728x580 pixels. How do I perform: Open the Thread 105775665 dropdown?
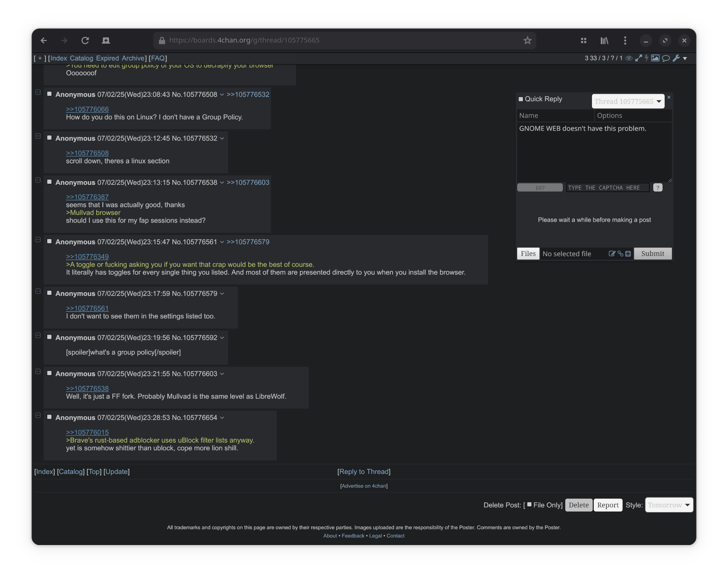[628, 101]
